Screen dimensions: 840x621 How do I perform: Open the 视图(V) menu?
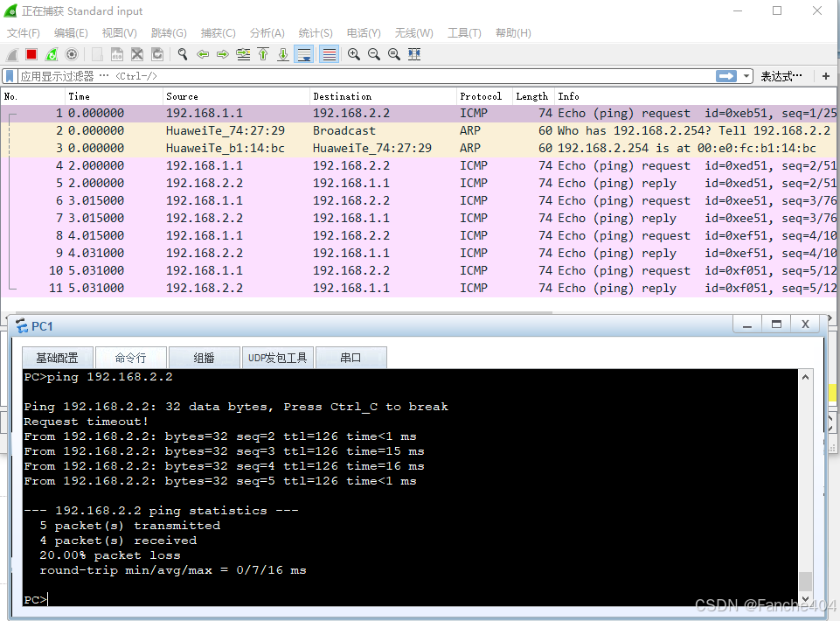pyautogui.click(x=119, y=33)
